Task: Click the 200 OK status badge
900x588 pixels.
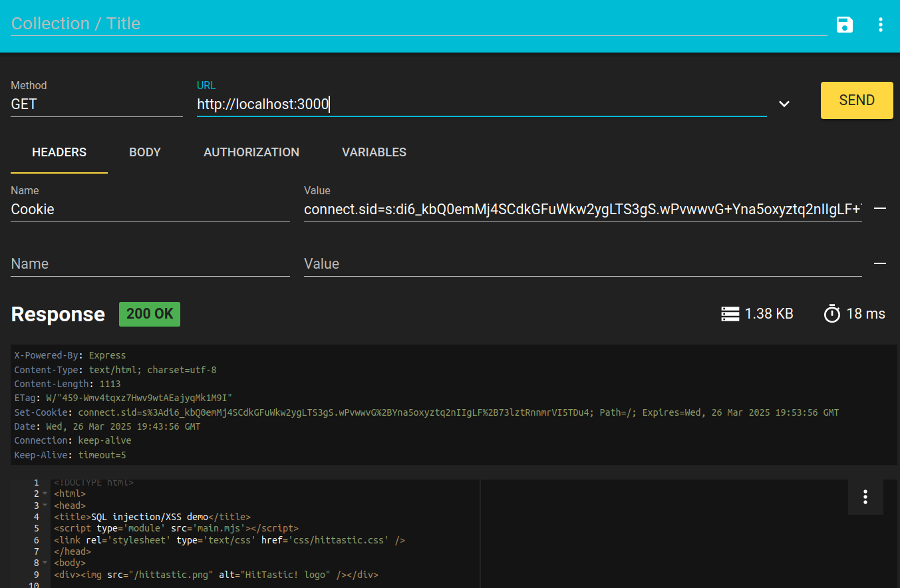Action: point(150,314)
